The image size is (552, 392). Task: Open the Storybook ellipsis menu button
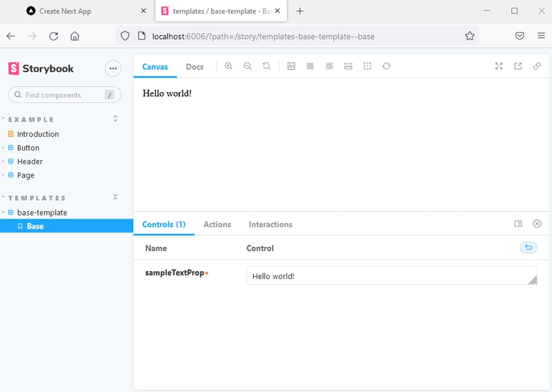113,68
